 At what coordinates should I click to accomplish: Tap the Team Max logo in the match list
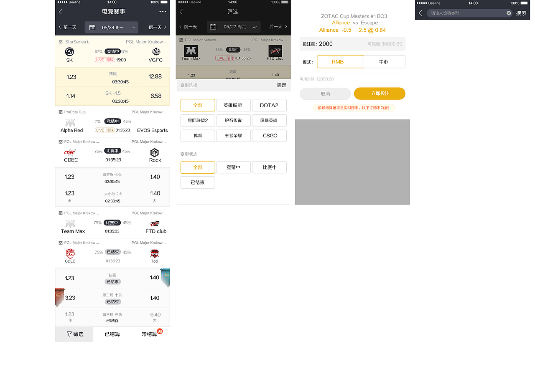pyautogui.click(x=70, y=224)
